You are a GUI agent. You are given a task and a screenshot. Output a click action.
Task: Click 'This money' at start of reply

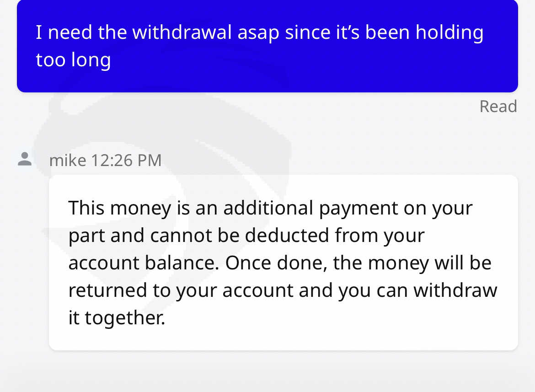[120, 208]
